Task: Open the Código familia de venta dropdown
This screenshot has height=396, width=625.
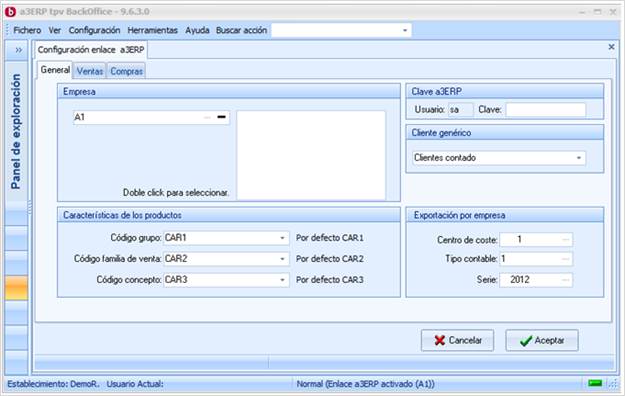Action: (282, 259)
